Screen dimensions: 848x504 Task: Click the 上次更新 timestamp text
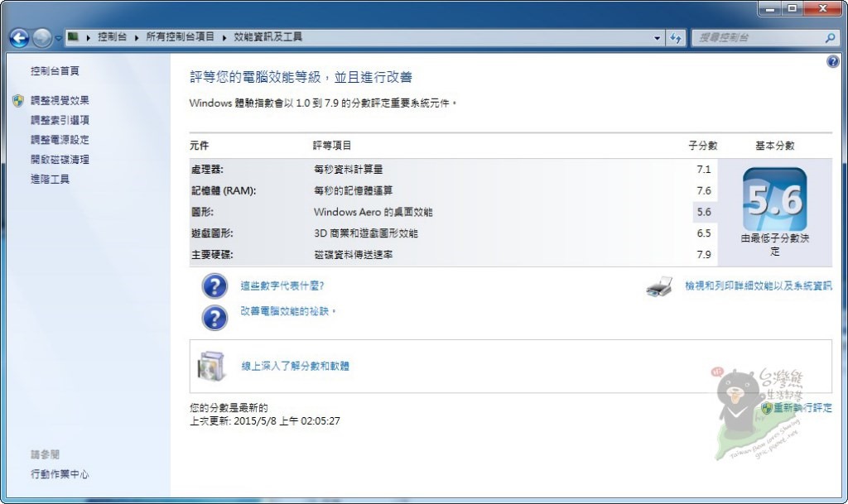pos(264,420)
